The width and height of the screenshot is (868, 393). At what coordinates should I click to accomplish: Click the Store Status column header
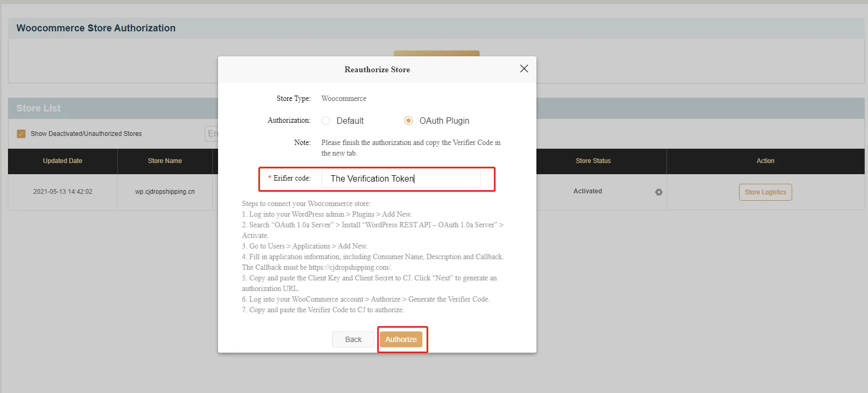pyautogui.click(x=593, y=161)
